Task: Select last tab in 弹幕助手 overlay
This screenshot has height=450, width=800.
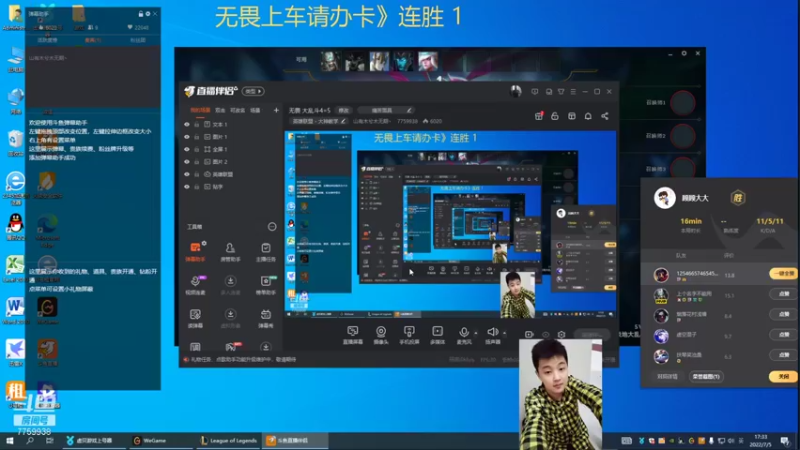Action: pos(138,40)
